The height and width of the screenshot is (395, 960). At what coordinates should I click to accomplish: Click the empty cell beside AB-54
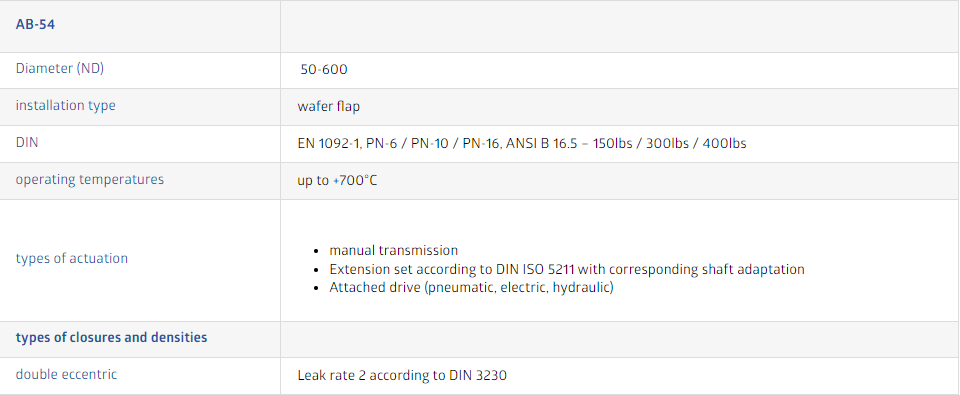(620, 26)
